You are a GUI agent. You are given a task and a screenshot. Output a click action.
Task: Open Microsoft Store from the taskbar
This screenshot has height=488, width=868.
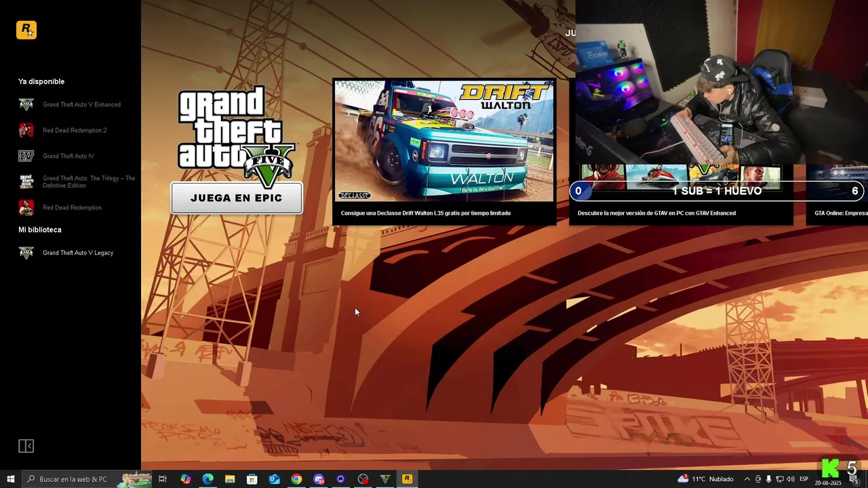tap(252, 479)
